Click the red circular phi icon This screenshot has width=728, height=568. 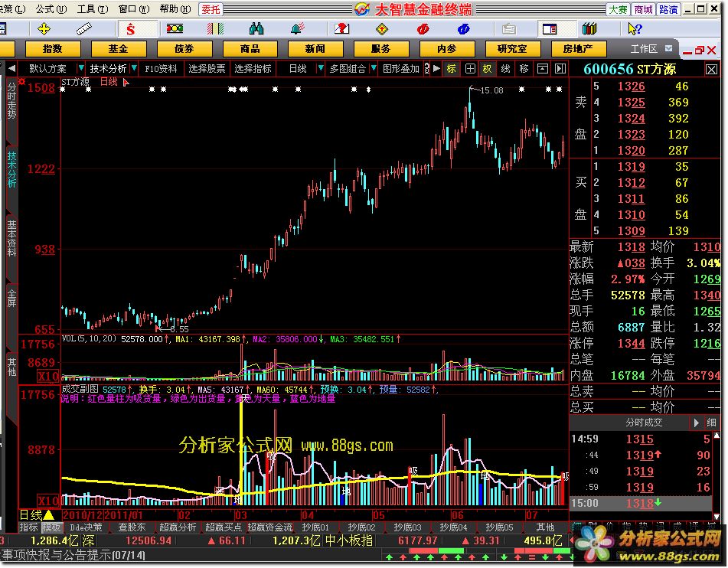pos(423,29)
